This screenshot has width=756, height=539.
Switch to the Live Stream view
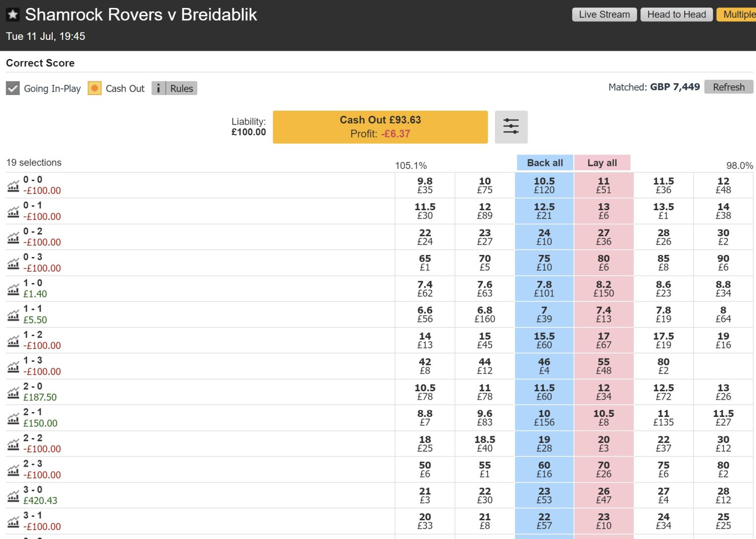(x=604, y=14)
